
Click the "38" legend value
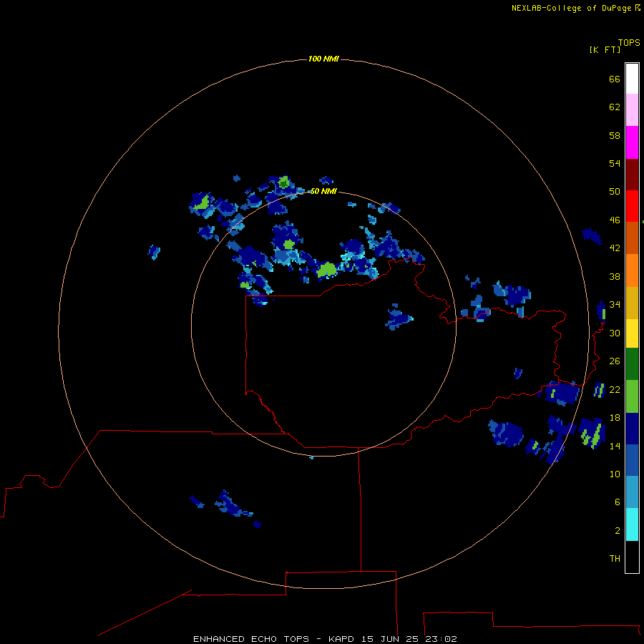tap(615, 277)
